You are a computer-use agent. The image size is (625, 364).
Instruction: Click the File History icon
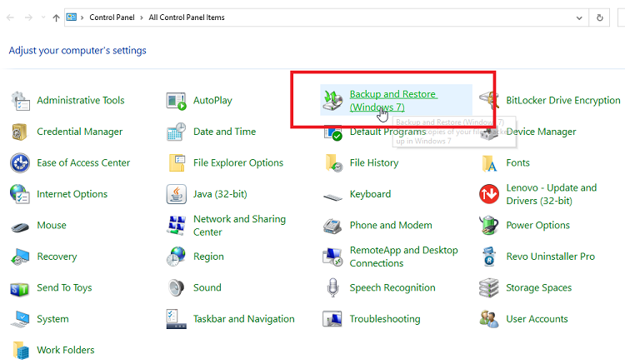333,163
